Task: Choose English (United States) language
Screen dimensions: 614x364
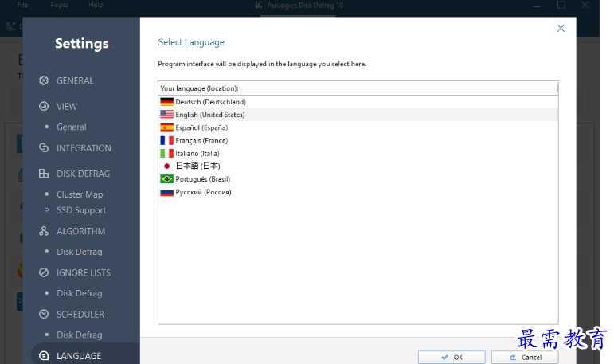Action: 358,115
